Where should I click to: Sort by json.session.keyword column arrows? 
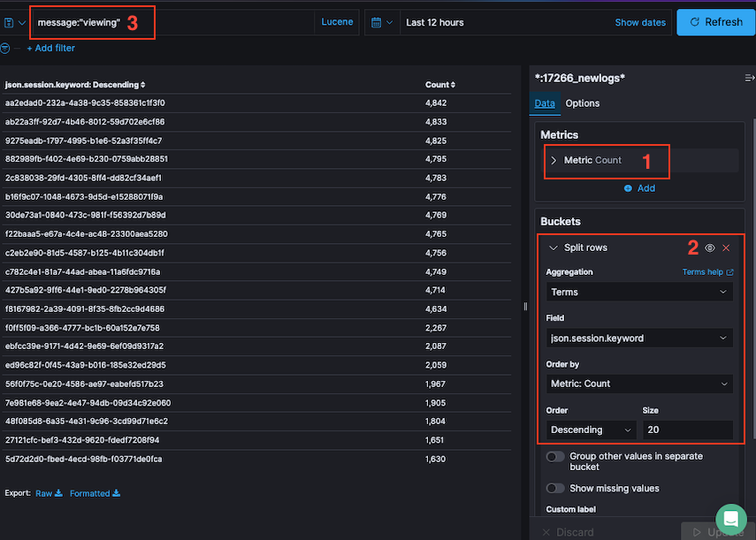click(x=142, y=85)
